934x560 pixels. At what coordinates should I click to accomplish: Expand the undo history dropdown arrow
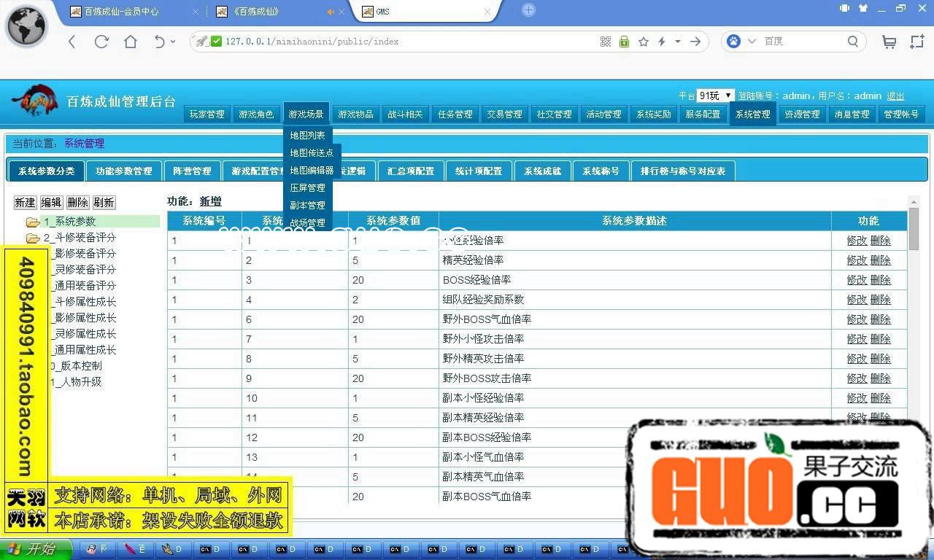[173, 42]
